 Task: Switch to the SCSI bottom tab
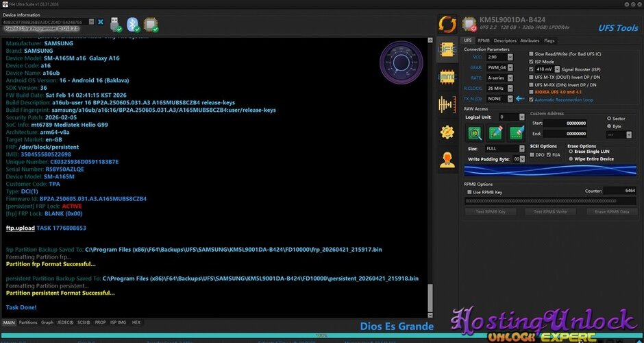(84, 322)
